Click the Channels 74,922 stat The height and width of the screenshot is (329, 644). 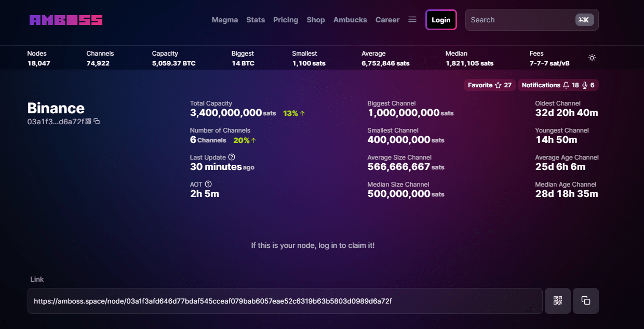click(100, 58)
